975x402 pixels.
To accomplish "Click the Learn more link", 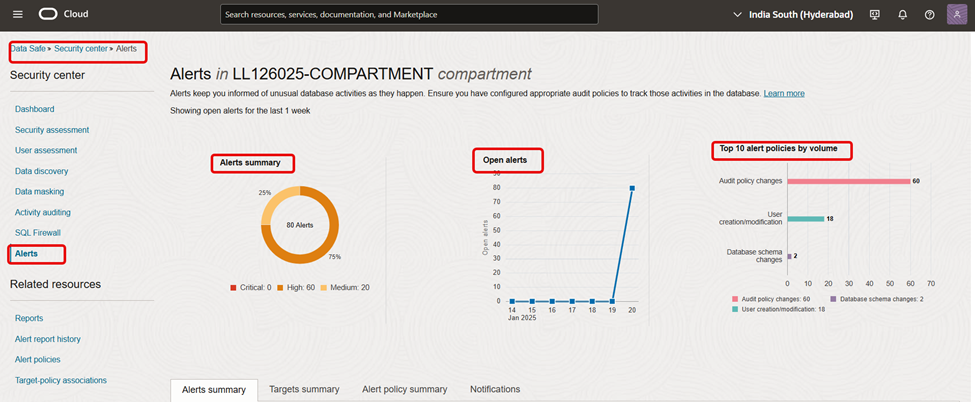I will [x=783, y=93].
